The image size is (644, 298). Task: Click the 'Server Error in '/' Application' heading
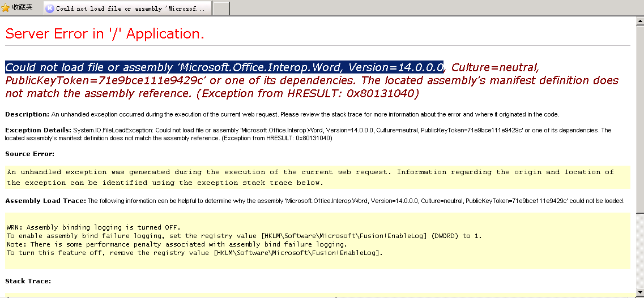105,34
